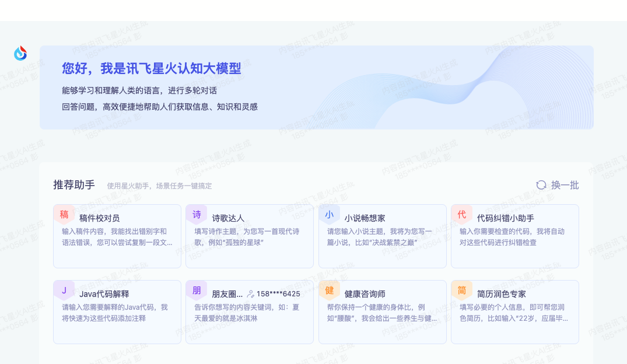This screenshot has width=627, height=364.
Task: Click the 小 badge icon on the 小说畅想家 card
Action: (329, 215)
